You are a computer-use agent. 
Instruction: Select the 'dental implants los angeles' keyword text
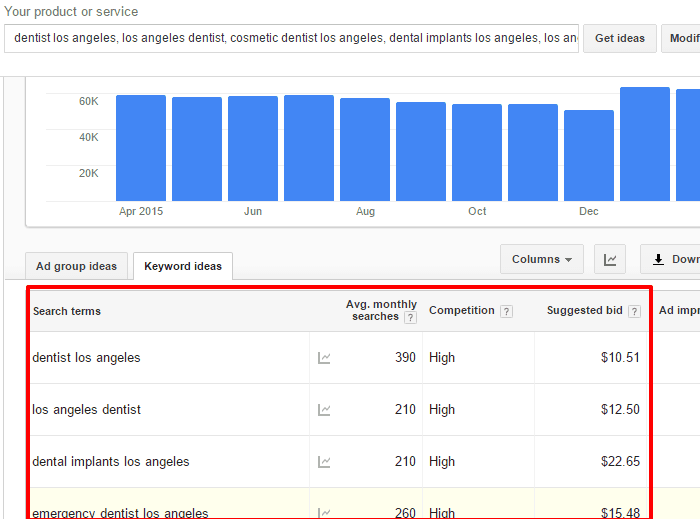tap(111, 461)
